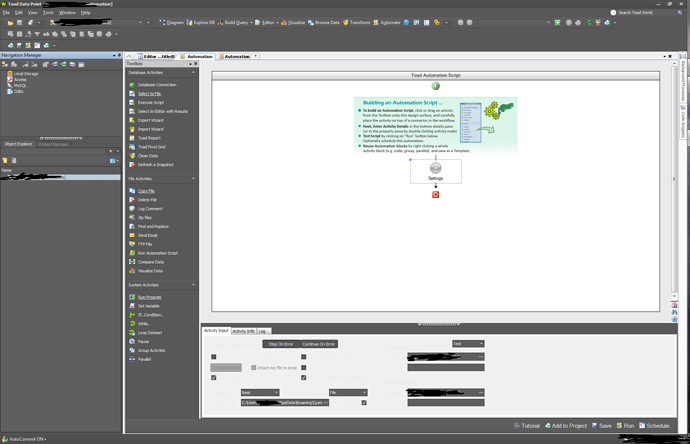
Task: Open the File logging dropdown
Action: [x=348, y=393]
